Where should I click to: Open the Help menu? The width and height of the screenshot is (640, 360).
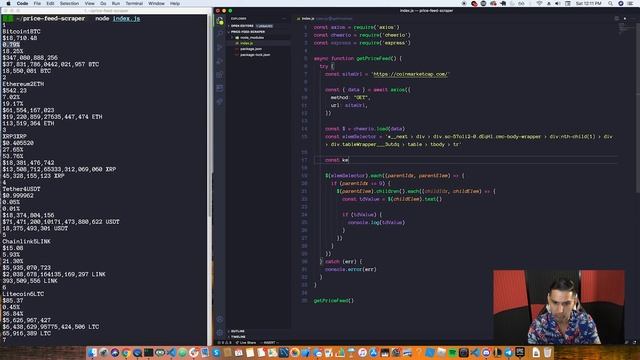175,3
